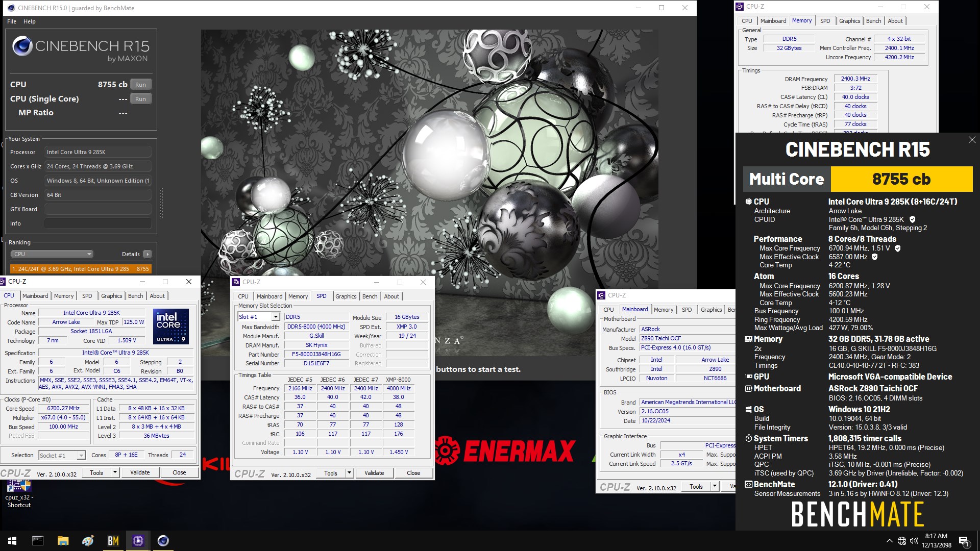Click the yellow 8755 cb score box
The width and height of the screenshot is (980, 551).
(x=901, y=179)
